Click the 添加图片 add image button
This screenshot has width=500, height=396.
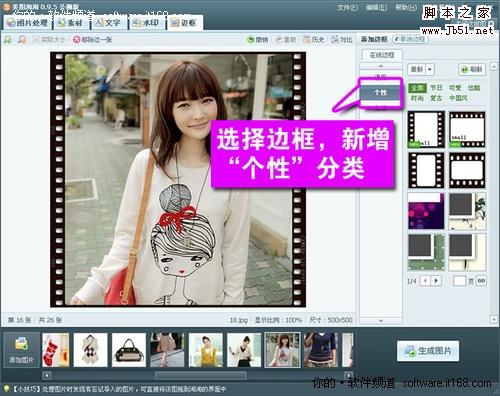(21, 351)
